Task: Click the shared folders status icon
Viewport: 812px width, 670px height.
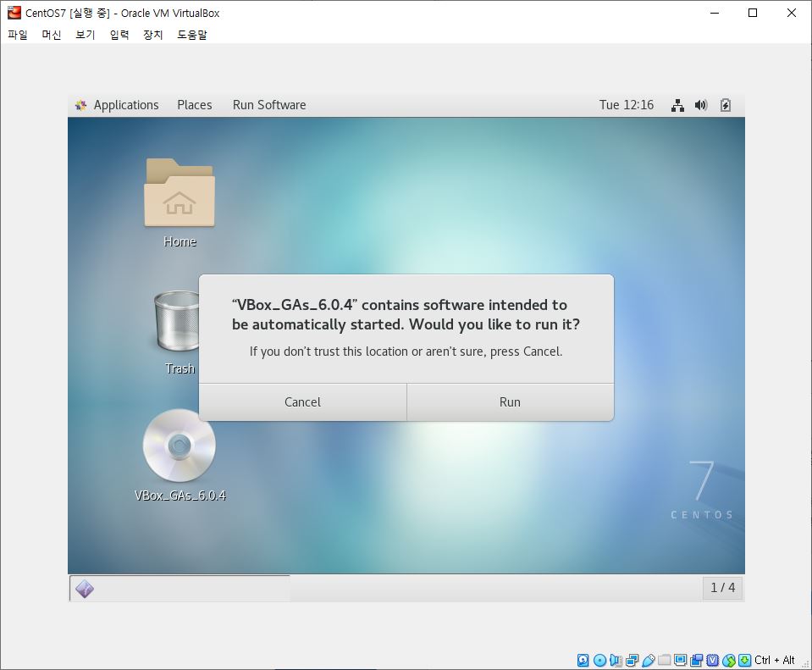Action: pyautogui.click(x=665, y=660)
